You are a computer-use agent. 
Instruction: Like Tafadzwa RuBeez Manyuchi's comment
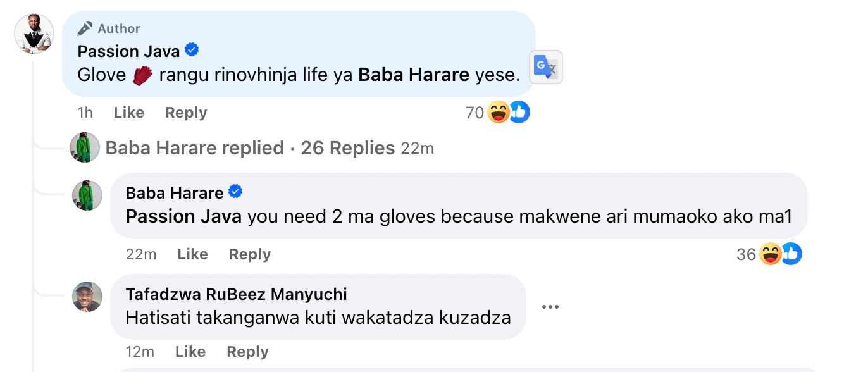tap(190, 352)
